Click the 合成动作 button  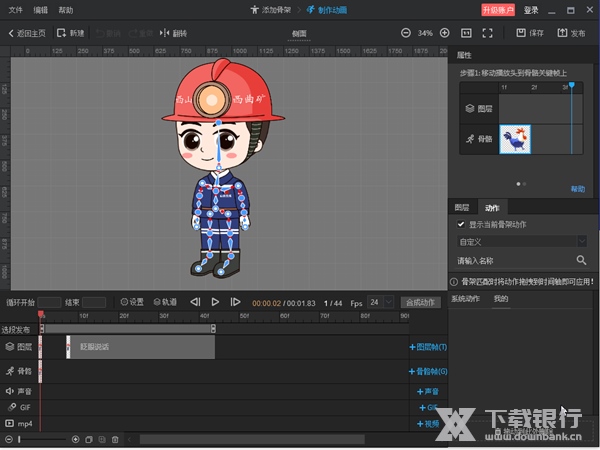[419, 302]
